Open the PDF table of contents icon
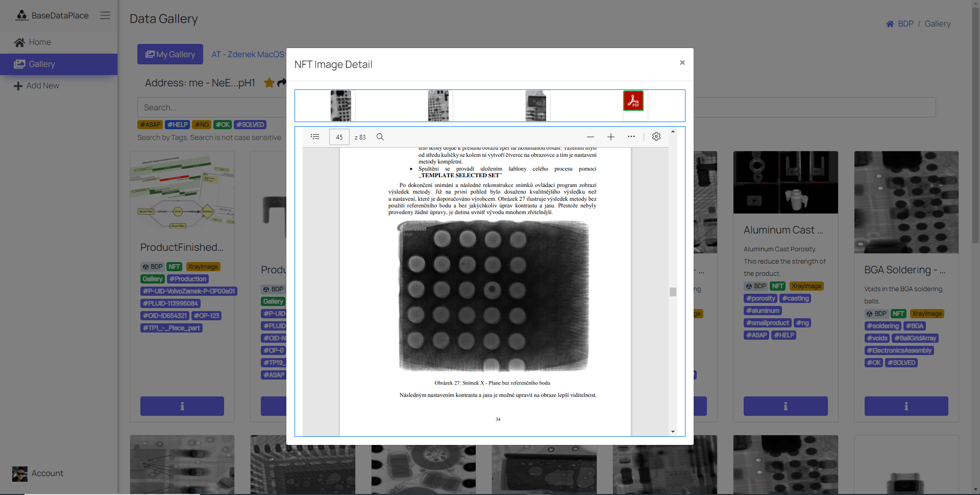 [x=315, y=137]
